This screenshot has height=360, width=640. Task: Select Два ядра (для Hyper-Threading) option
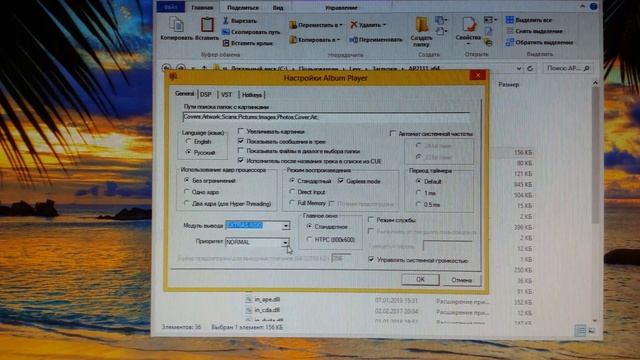(187, 203)
